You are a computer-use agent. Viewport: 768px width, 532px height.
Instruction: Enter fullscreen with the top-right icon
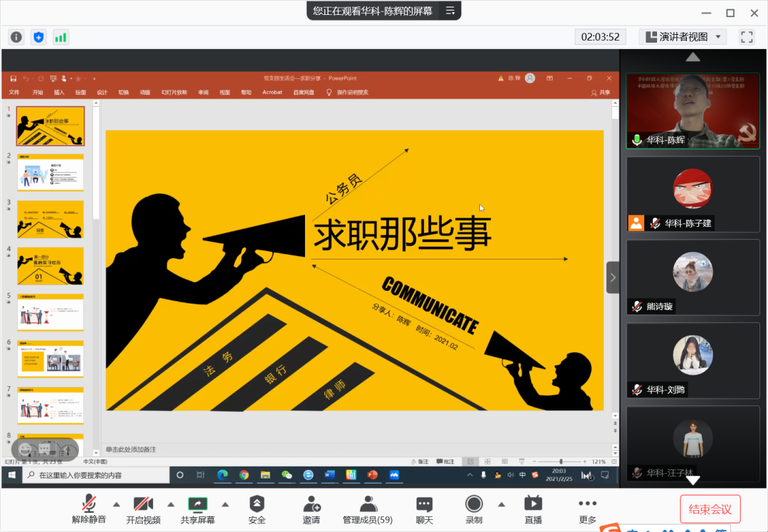746,37
